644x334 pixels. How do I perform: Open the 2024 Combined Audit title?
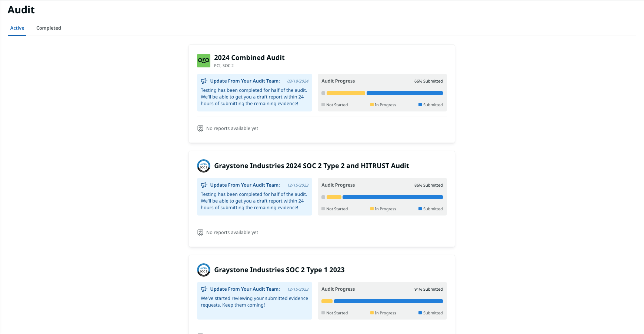[249, 58]
